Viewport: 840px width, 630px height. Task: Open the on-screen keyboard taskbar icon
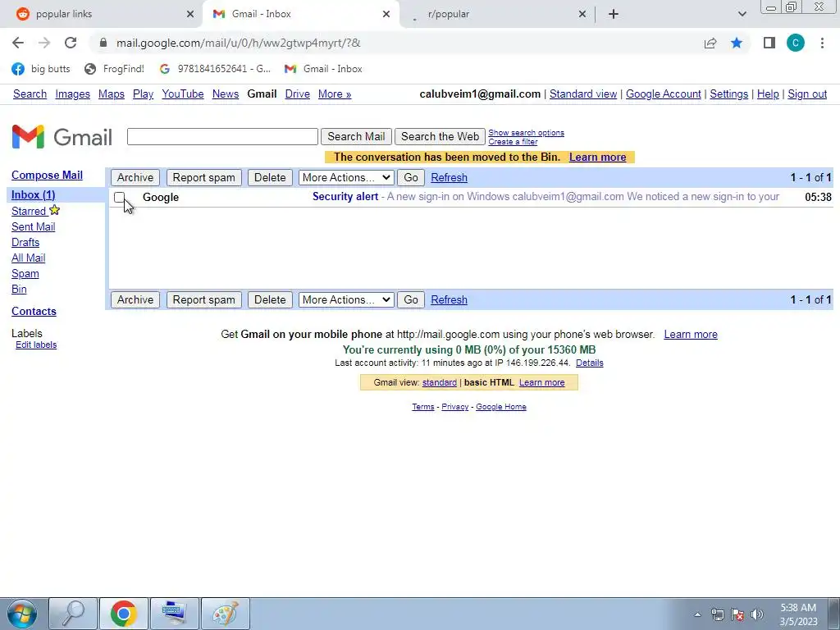(175, 614)
